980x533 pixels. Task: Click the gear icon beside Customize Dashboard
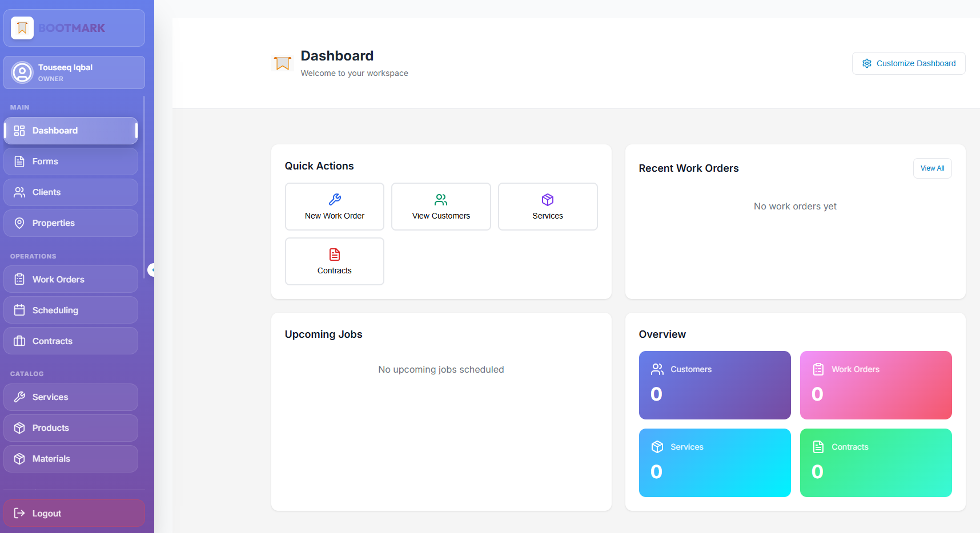[x=866, y=63]
